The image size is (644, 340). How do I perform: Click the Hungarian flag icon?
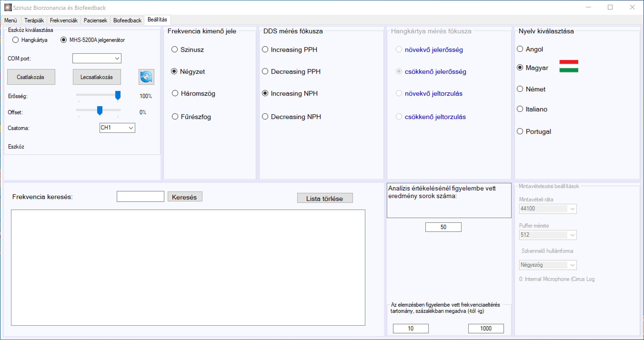pos(569,66)
